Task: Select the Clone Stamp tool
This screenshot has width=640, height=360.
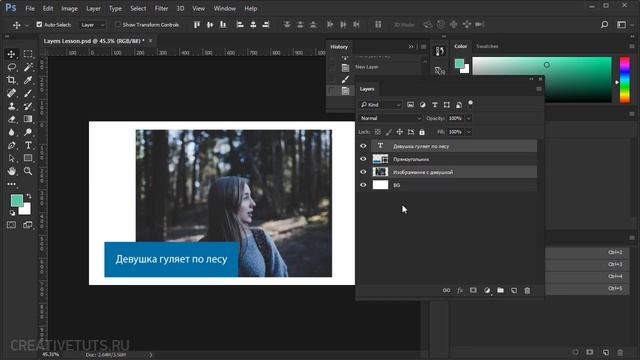Action: pos(11,106)
